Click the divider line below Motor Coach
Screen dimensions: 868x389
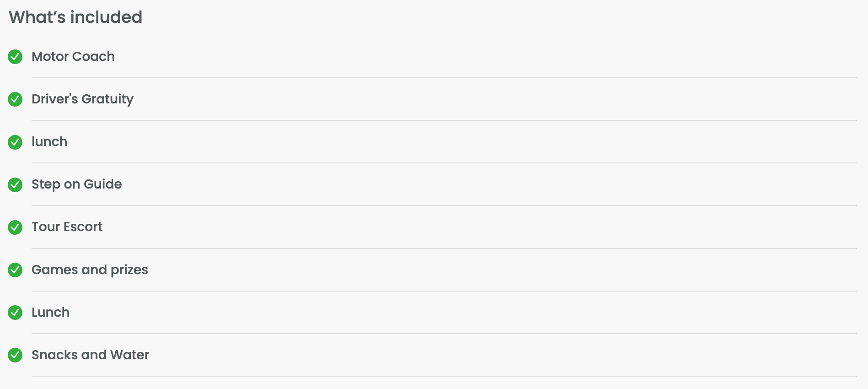pos(444,78)
